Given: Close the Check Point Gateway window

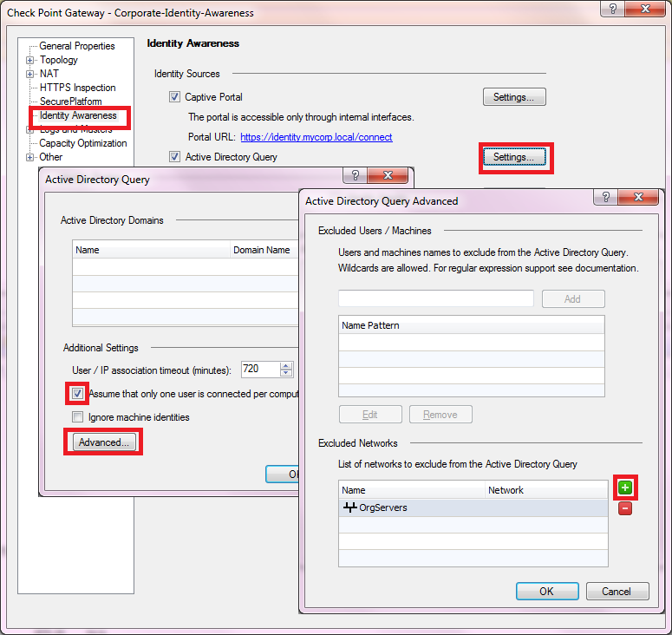Looking at the screenshot, I should pyautogui.click(x=645, y=9).
